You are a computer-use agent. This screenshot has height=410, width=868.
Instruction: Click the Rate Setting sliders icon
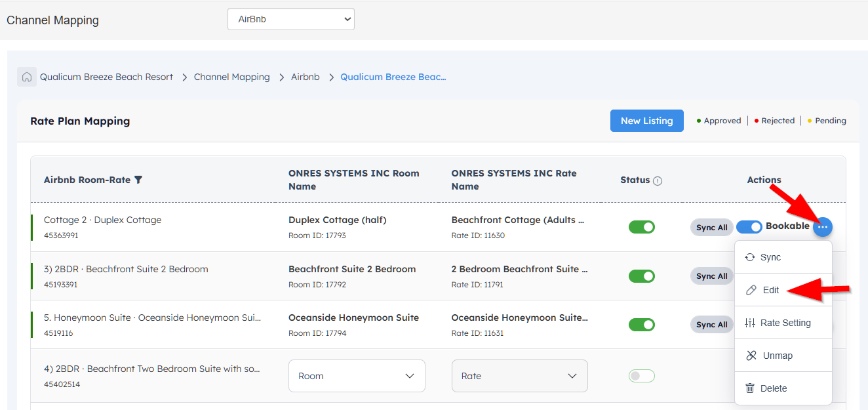[x=750, y=323]
